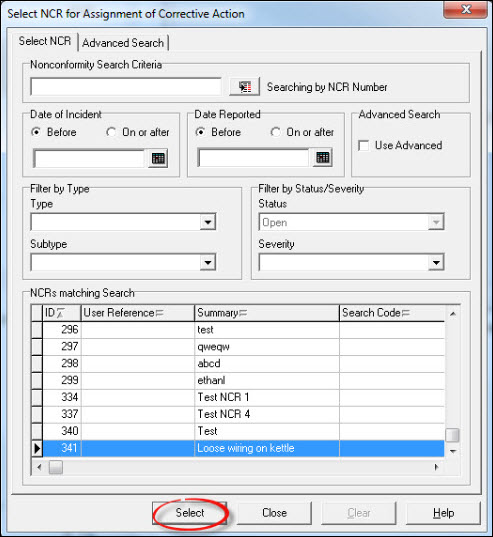Open the Date Reported calendar picker
493x537 pixels.
(323, 158)
